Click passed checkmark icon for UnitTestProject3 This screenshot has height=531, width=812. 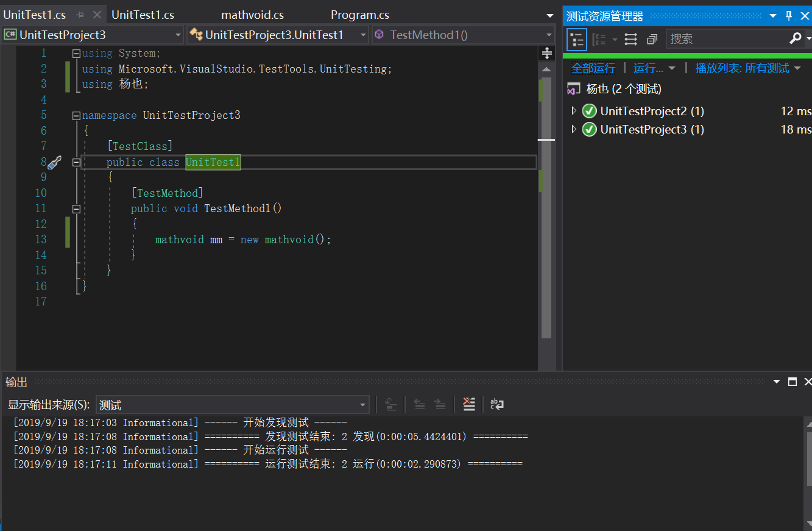click(589, 129)
